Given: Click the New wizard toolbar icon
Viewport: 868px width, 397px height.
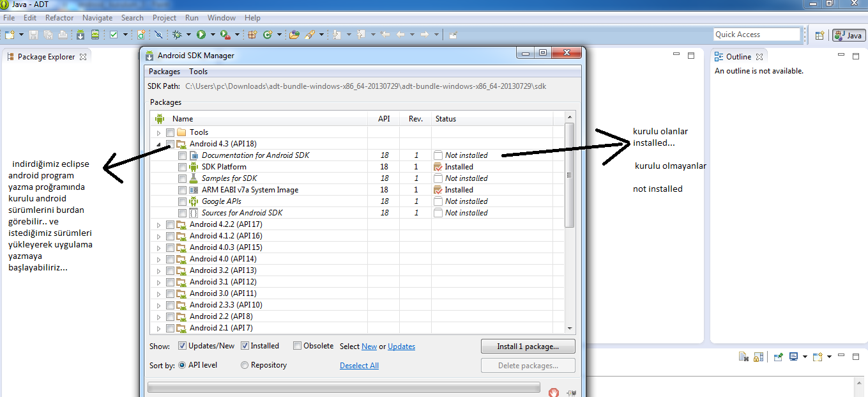Looking at the screenshot, I should 10,35.
